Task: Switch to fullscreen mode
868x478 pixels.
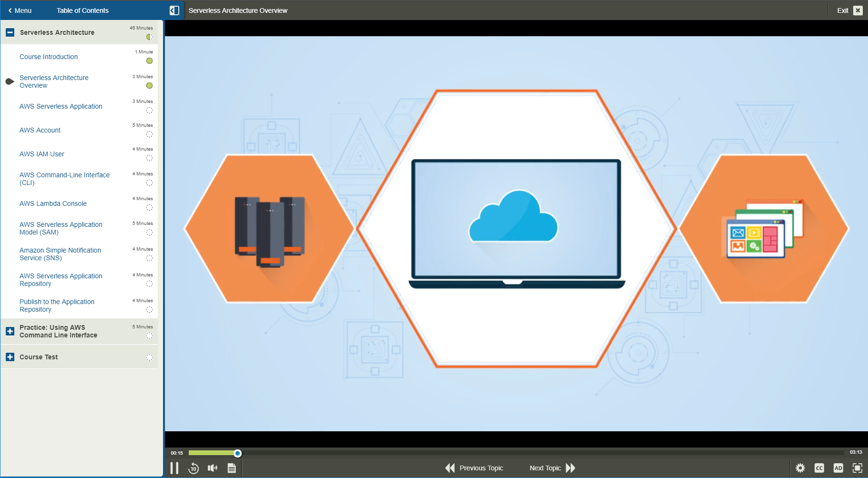Action: point(857,468)
